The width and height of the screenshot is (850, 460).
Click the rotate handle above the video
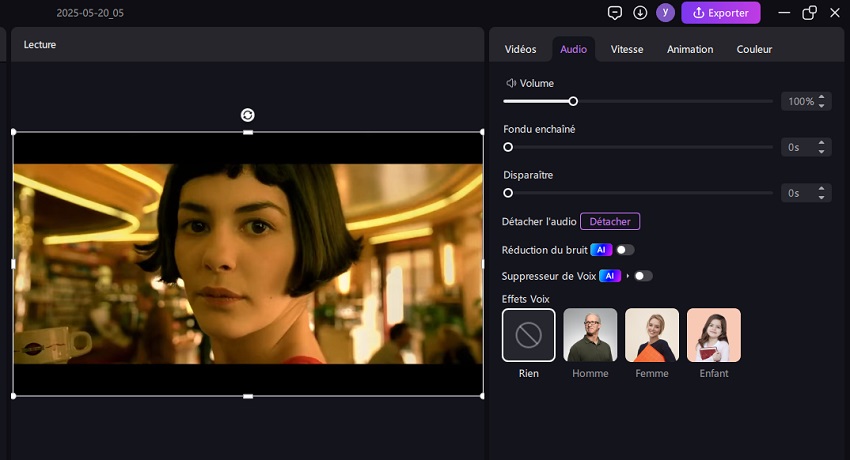248,115
